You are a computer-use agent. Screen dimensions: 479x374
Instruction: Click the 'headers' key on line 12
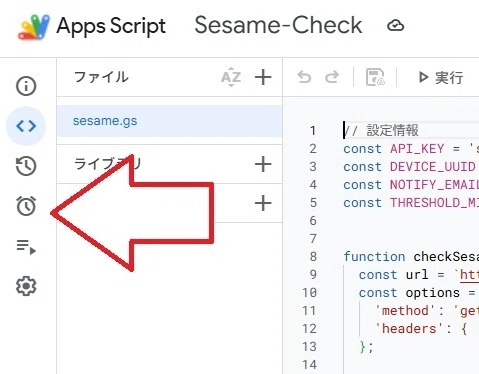coord(409,329)
